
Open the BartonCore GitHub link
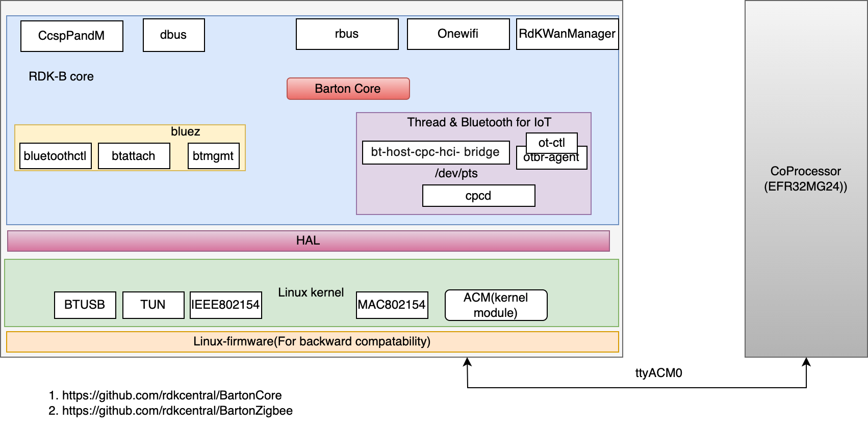pyautogui.click(x=172, y=395)
